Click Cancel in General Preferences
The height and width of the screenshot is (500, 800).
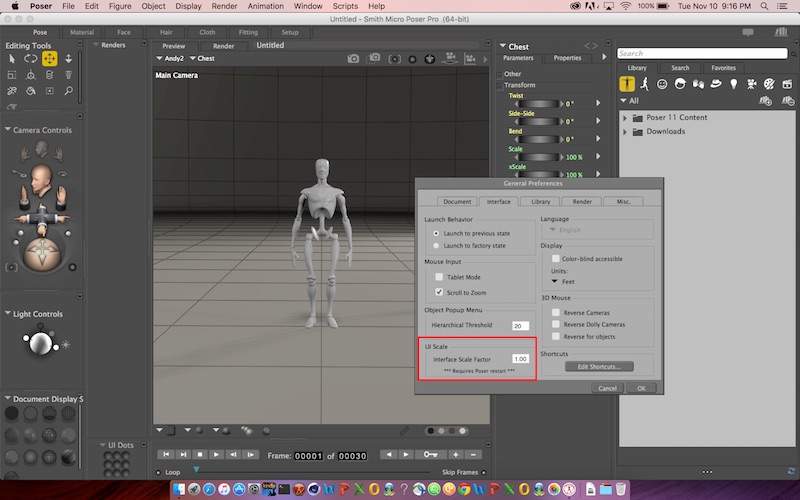pyautogui.click(x=607, y=388)
